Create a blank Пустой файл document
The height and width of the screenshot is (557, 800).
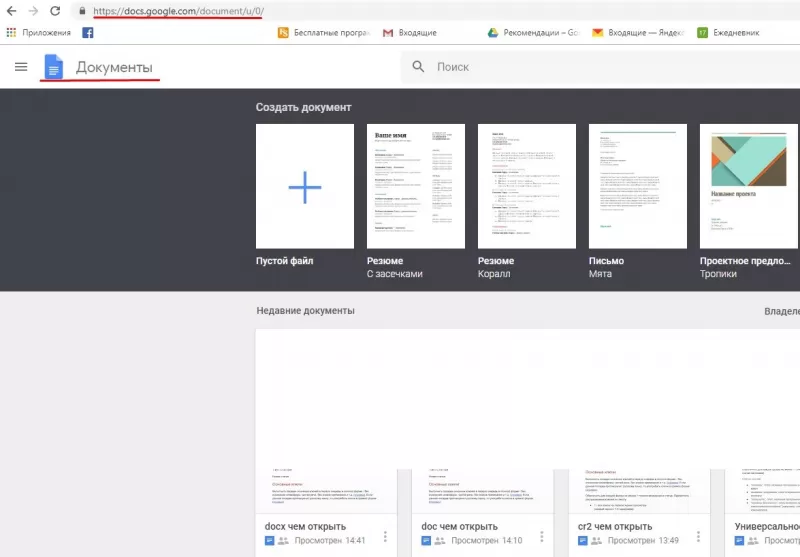click(305, 187)
